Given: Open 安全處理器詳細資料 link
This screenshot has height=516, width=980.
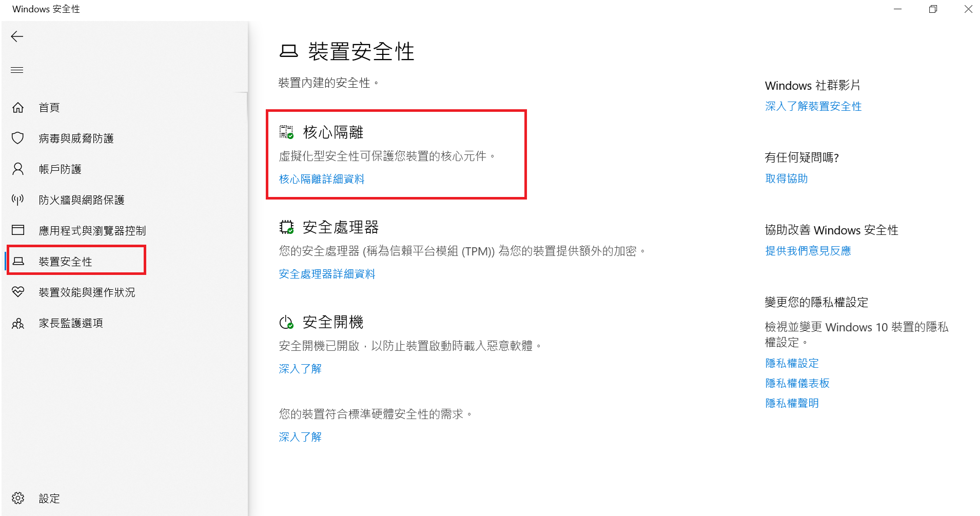Looking at the screenshot, I should pos(326,273).
